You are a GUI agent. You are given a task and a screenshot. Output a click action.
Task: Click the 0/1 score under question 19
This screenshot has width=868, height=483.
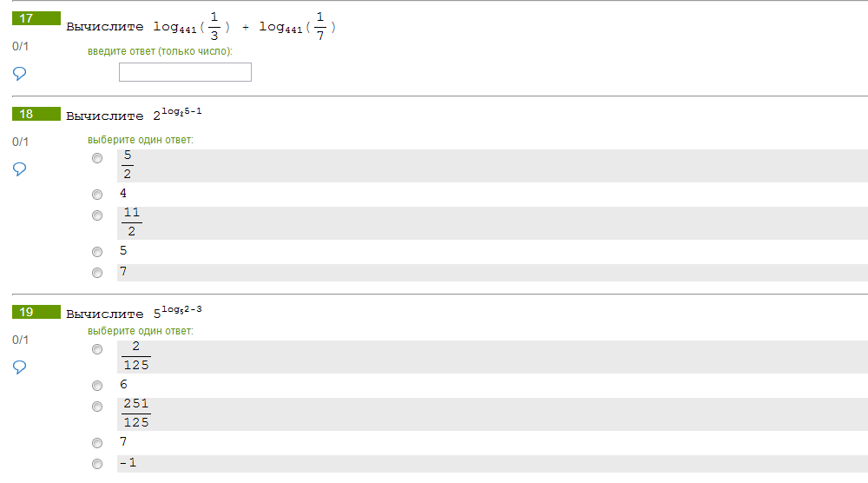pos(21,340)
